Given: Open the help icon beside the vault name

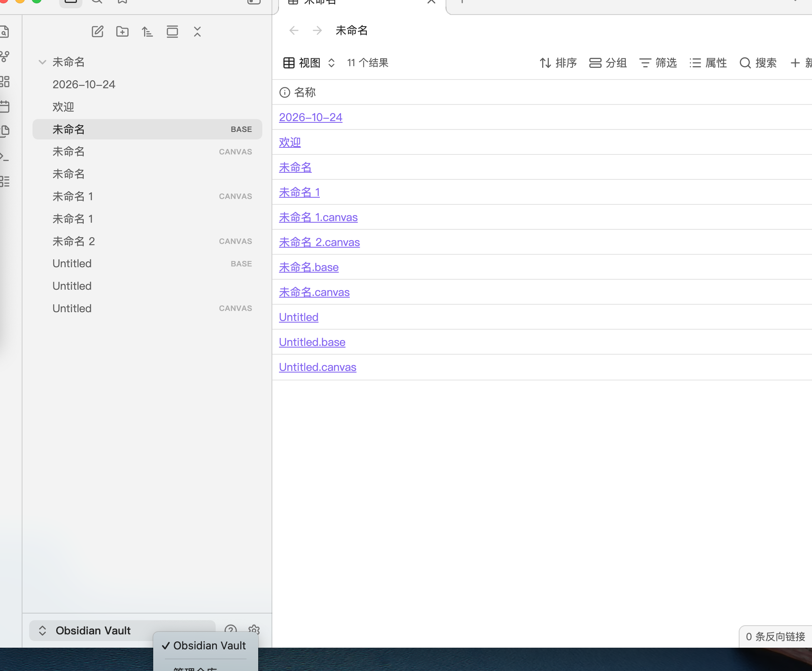Looking at the screenshot, I should 231,629.
